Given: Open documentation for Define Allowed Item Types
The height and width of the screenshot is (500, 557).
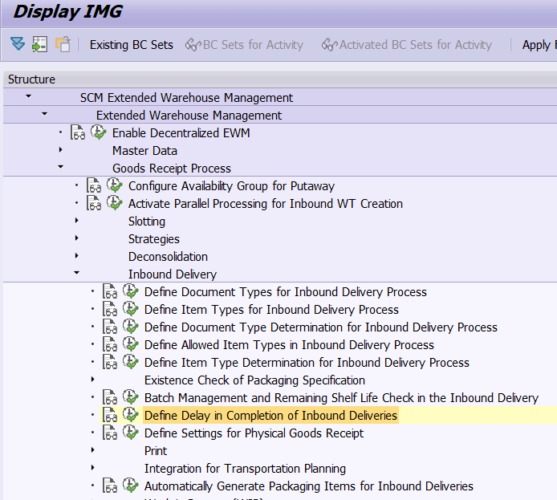Looking at the screenshot, I should [x=110, y=344].
